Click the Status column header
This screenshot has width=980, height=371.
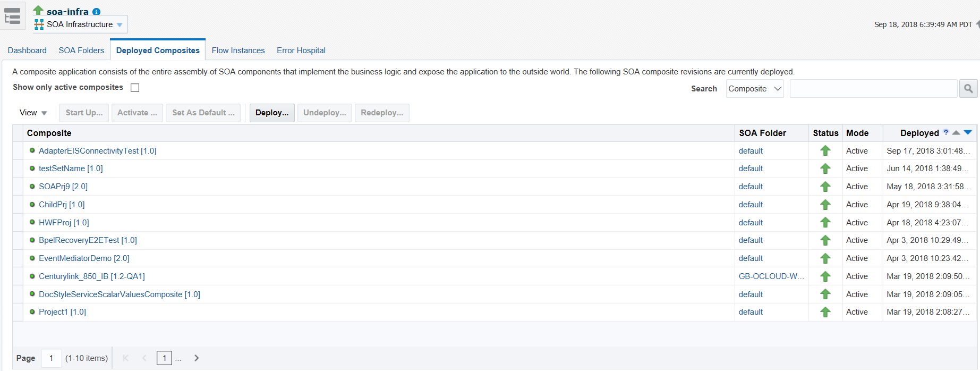825,133
